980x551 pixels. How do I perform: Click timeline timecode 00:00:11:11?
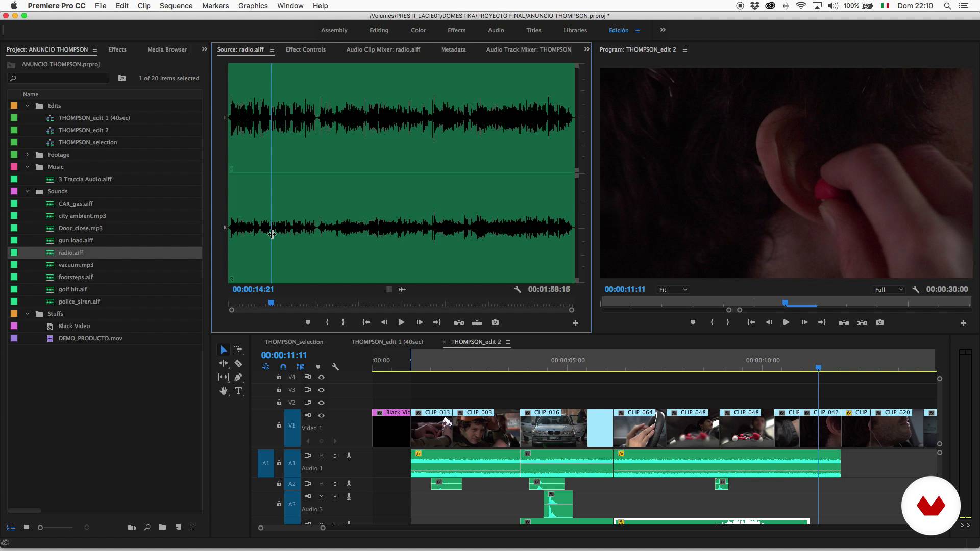284,355
